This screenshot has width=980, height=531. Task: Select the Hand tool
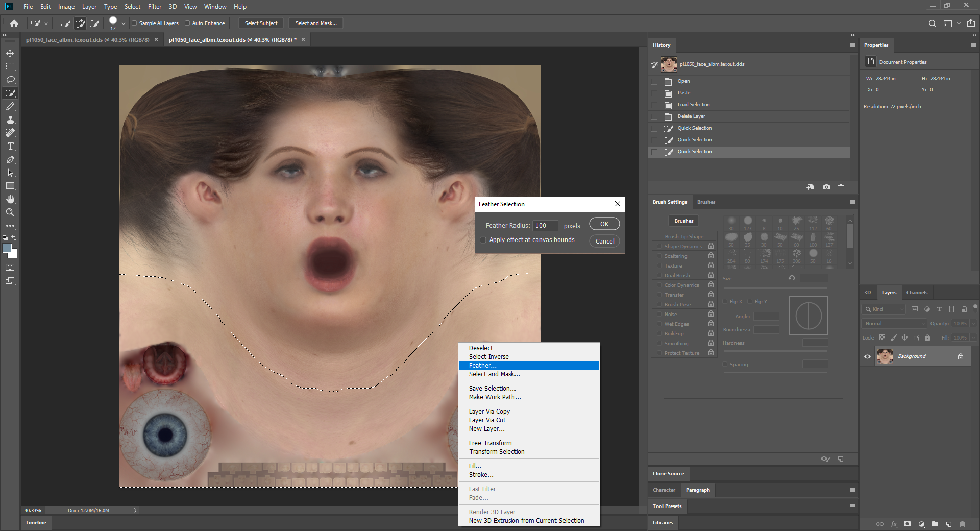pos(10,199)
